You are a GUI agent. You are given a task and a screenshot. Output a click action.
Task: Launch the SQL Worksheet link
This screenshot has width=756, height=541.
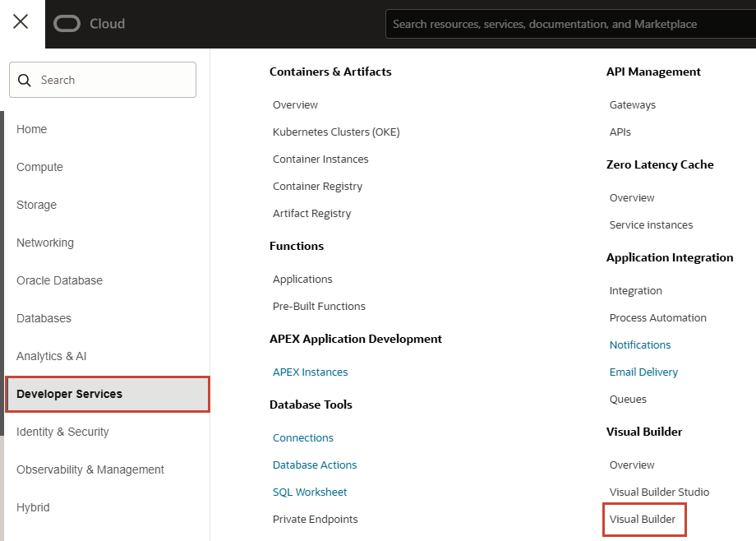click(x=310, y=492)
